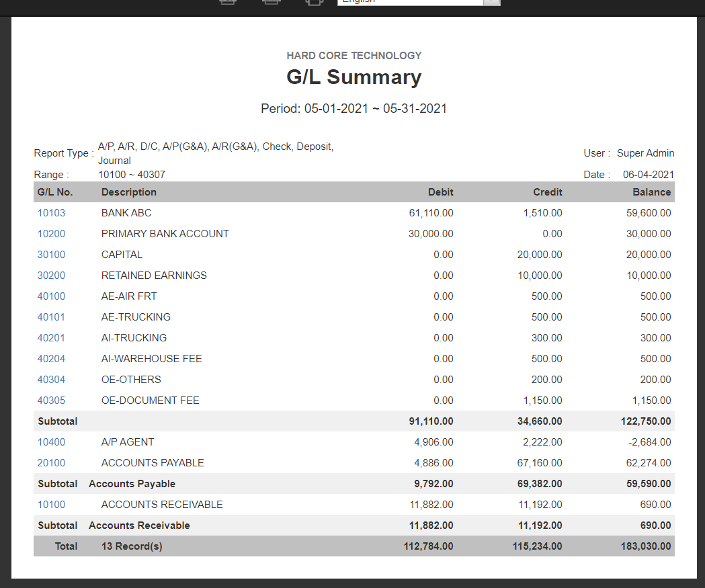
Task: Click OE-DOCUMENT FEE credit value 1,150.00
Action: [542, 401]
